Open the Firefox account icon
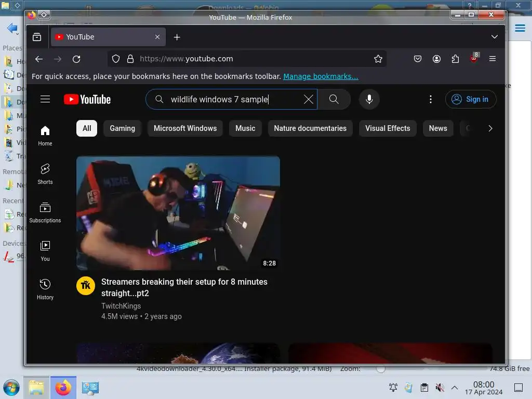Viewport: 532px width, 399px height. (x=436, y=59)
